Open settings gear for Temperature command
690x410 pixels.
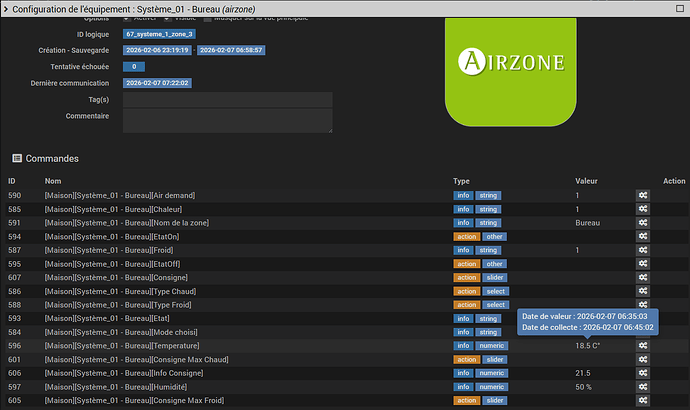pyautogui.click(x=642, y=345)
